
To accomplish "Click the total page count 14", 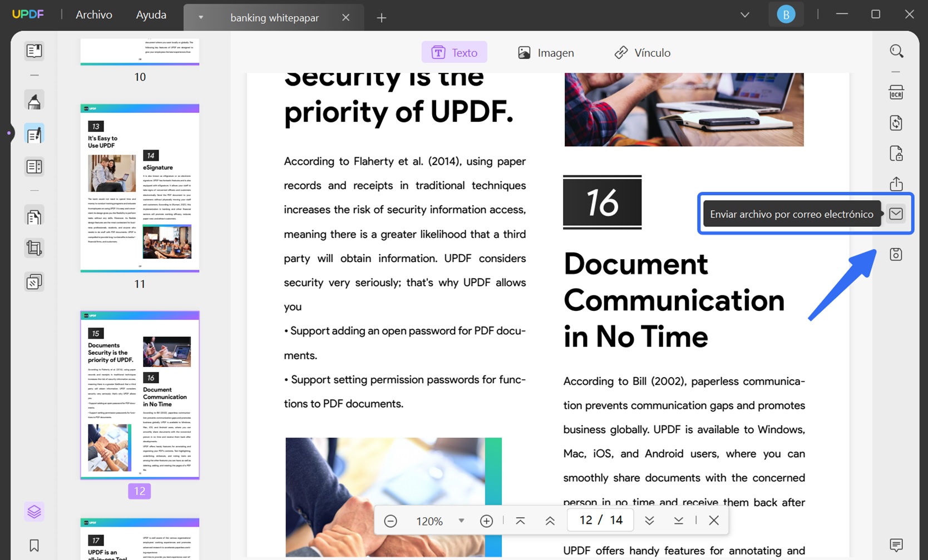I will pyautogui.click(x=616, y=520).
